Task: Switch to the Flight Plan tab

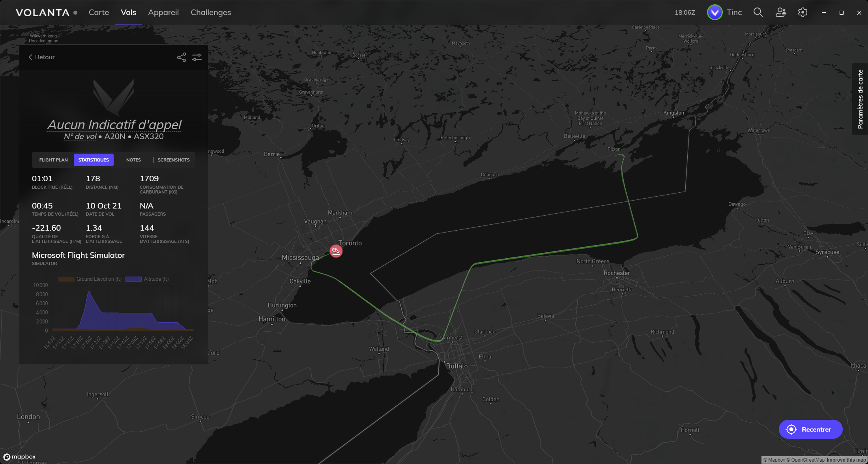Action: click(53, 160)
